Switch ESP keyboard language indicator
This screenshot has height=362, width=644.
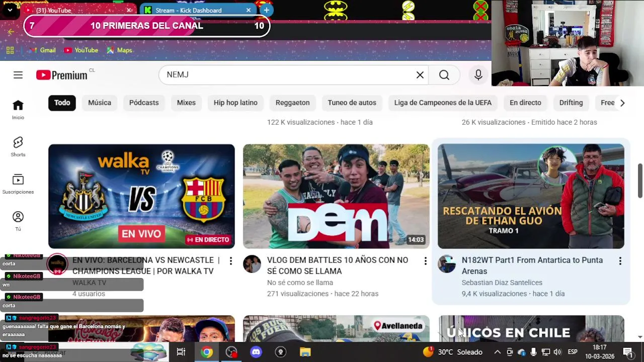573,352
